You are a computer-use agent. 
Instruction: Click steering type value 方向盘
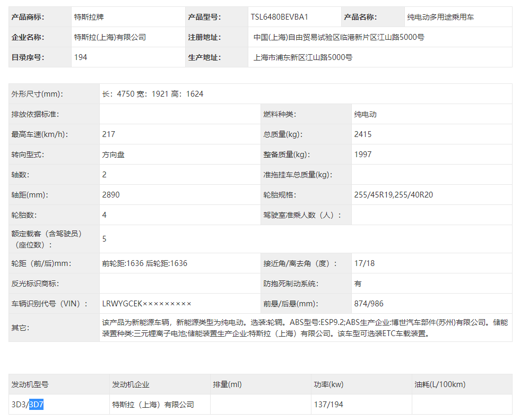point(113,155)
